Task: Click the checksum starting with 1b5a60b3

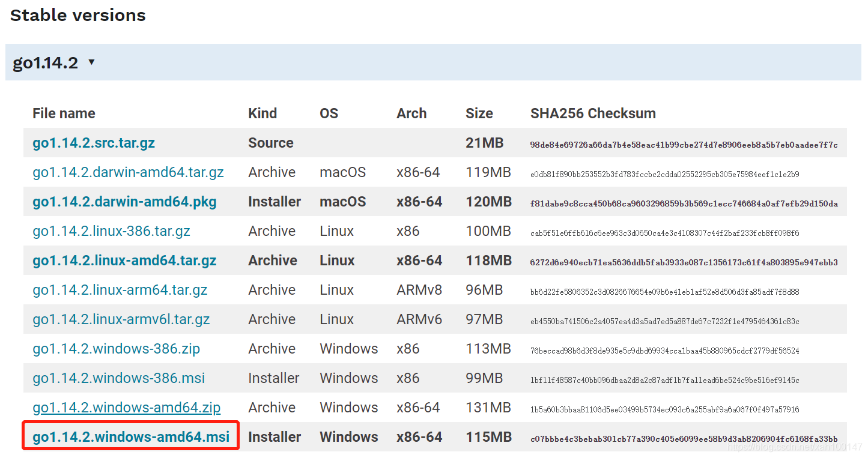Action: pos(665,410)
